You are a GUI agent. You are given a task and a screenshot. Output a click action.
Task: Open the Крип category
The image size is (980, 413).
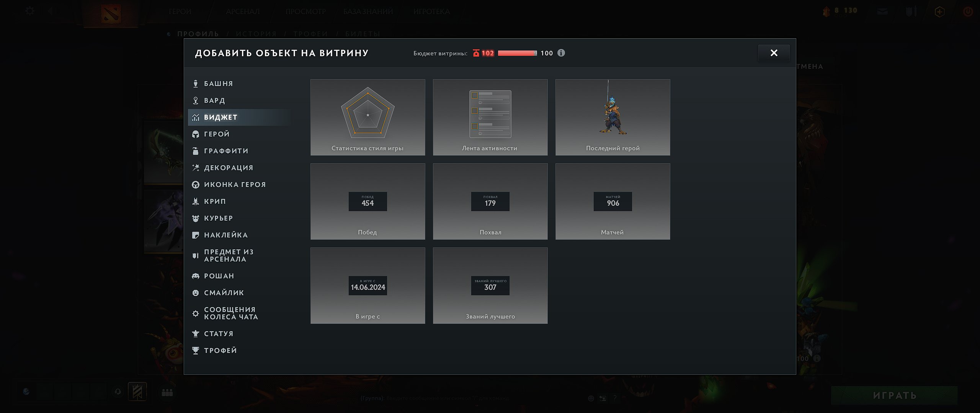239,201
